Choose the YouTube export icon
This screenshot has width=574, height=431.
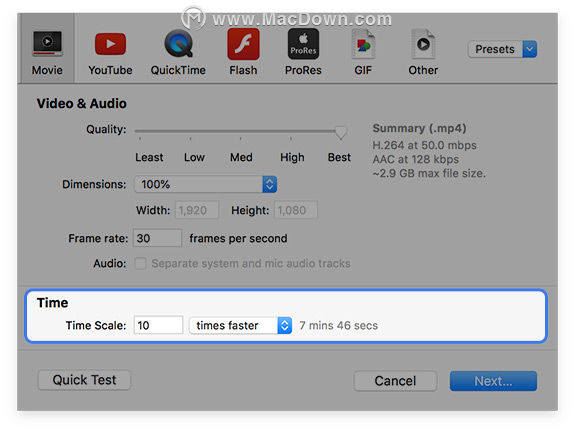(x=110, y=44)
